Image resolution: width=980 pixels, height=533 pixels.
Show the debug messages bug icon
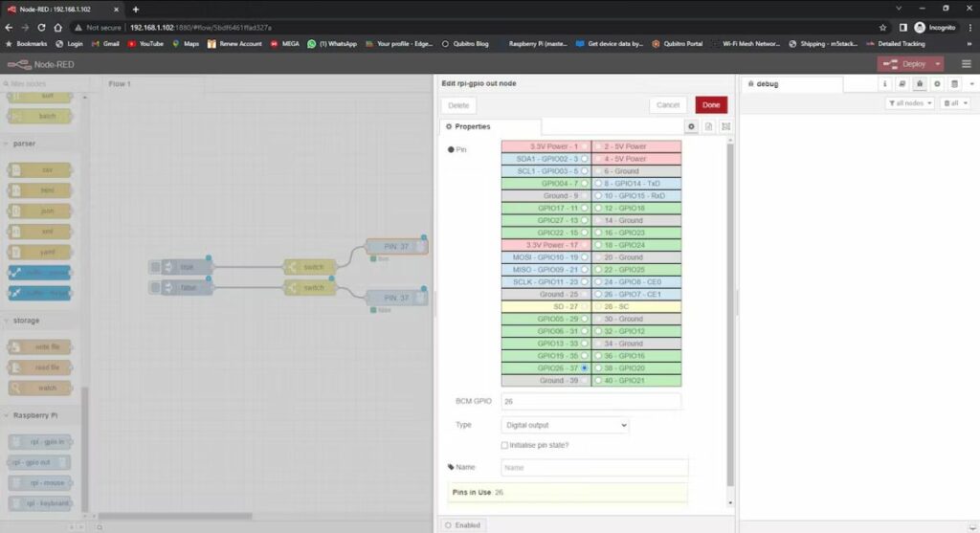pyautogui.click(x=919, y=84)
